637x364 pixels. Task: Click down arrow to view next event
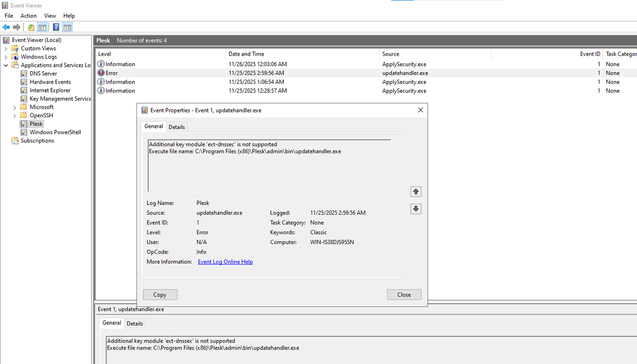pyautogui.click(x=415, y=209)
